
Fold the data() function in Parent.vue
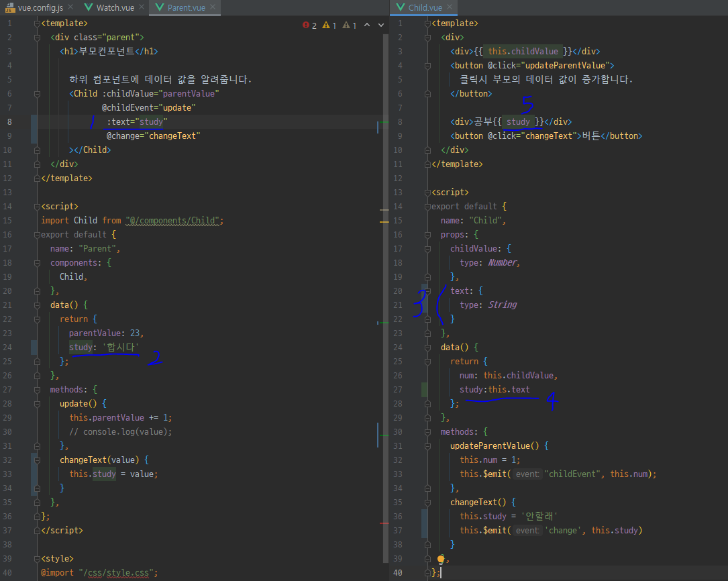[x=37, y=305]
